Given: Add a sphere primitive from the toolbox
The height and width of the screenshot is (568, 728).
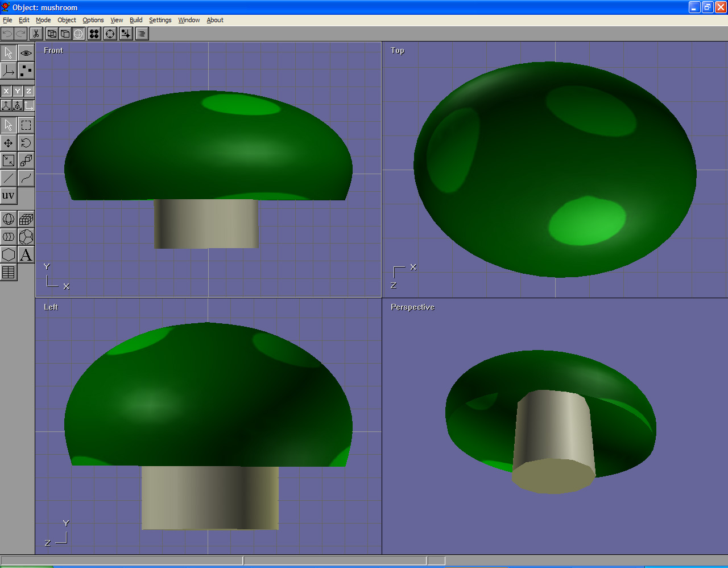Looking at the screenshot, I should (9, 219).
